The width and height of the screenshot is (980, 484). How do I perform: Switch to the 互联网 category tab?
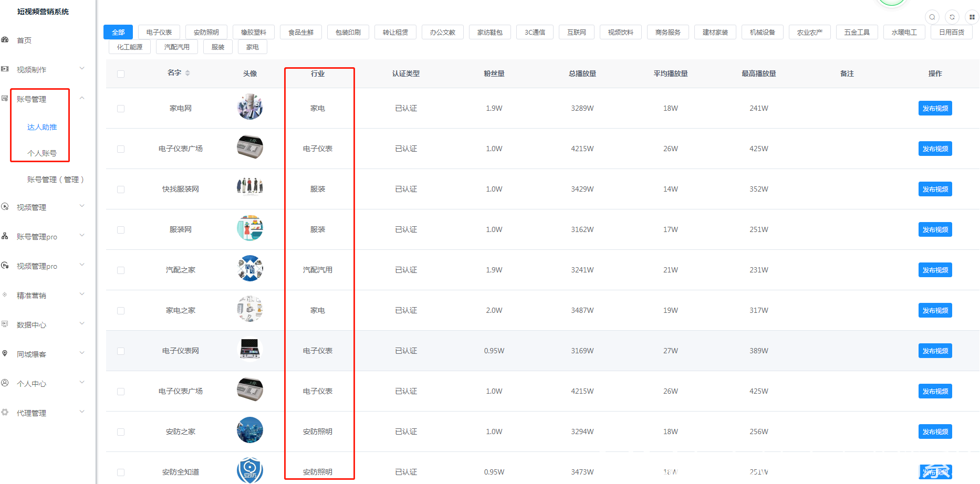[576, 31]
